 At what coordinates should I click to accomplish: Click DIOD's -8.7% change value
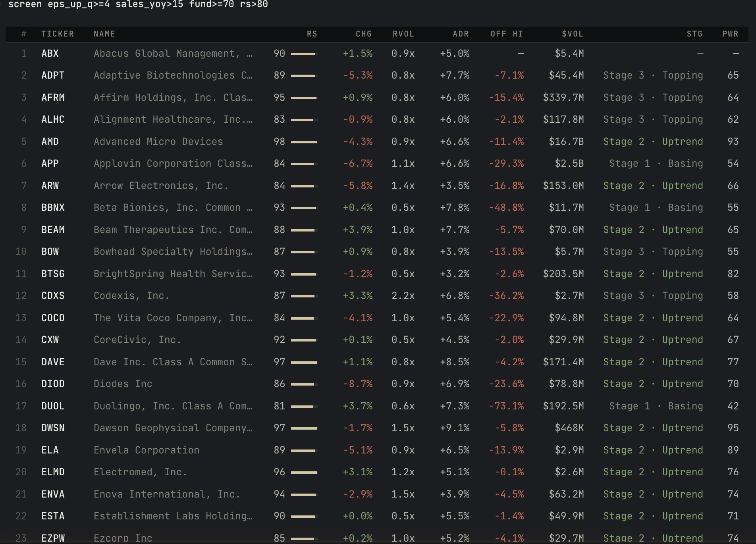coord(358,384)
